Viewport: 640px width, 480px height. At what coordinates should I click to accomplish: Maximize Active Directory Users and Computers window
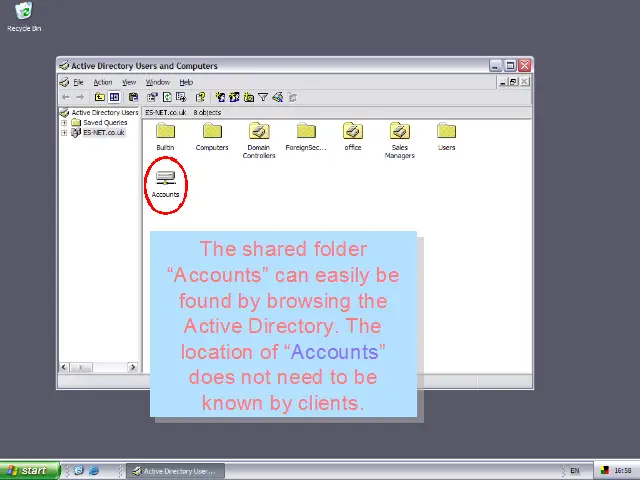[x=510, y=65]
